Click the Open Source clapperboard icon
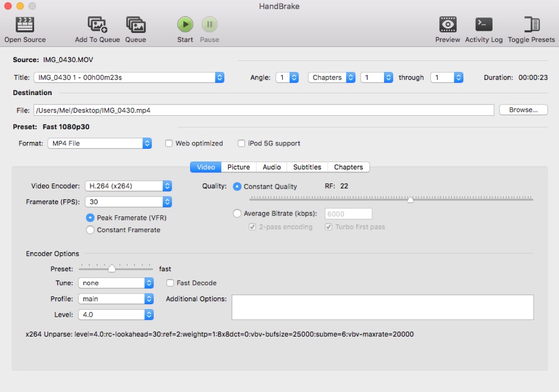559x392 pixels. (25, 25)
